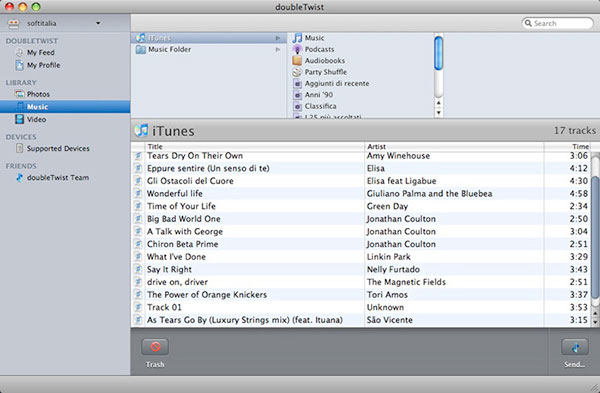Click playlist column scroll down arrow

click(x=439, y=113)
